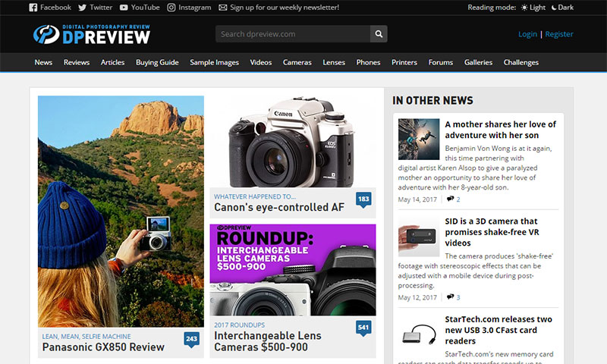Open the Facebook social icon
The image size is (607, 364).
click(x=33, y=8)
